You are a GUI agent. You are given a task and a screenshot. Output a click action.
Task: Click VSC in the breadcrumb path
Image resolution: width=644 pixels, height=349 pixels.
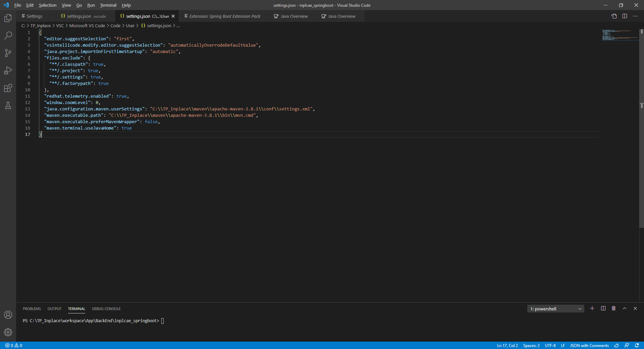pyautogui.click(x=60, y=26)
